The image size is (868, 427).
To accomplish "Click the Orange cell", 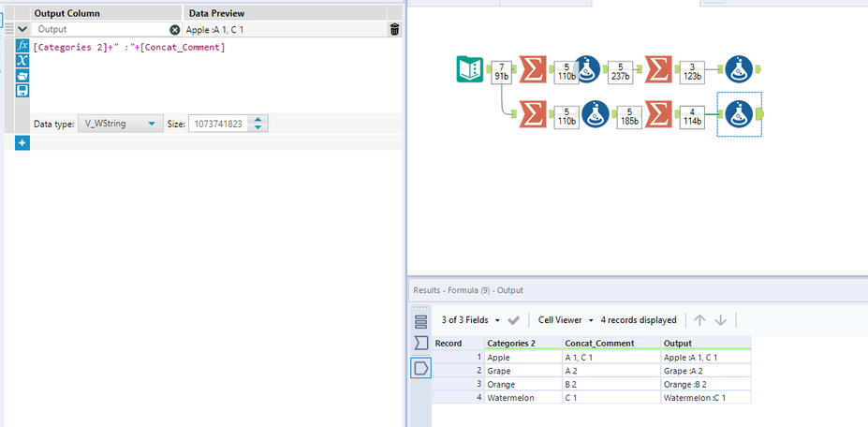I will pos(523,384).
